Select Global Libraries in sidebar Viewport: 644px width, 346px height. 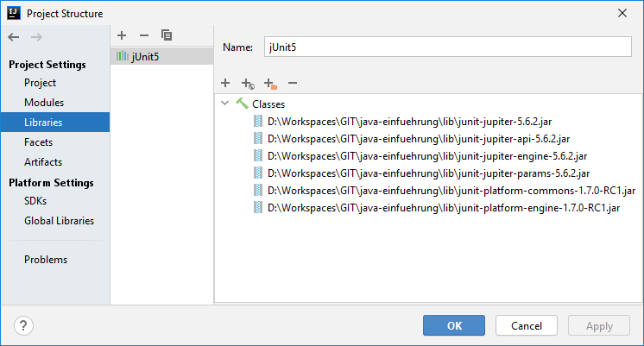tap(59, 221)
